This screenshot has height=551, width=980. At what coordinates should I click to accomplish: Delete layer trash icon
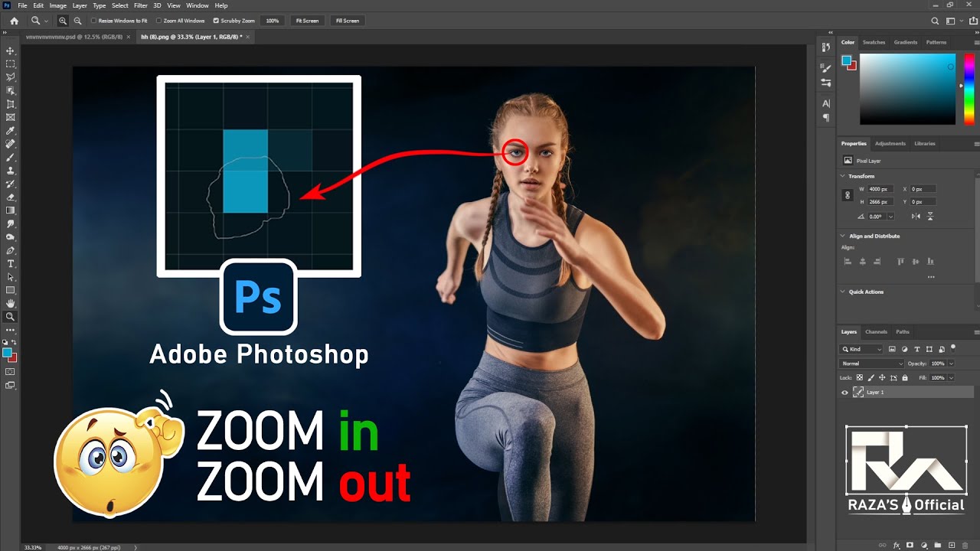(965, 545)
